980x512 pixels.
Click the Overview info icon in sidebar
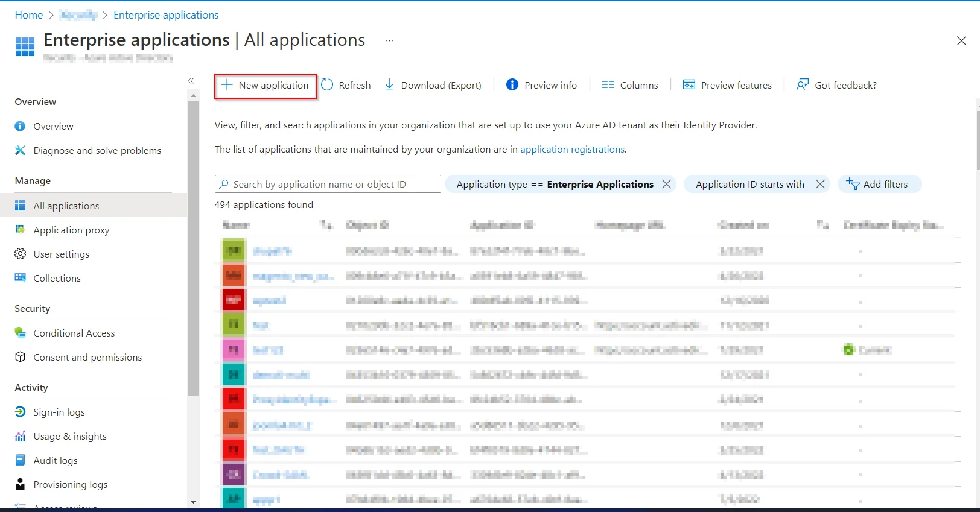(20, 126)
